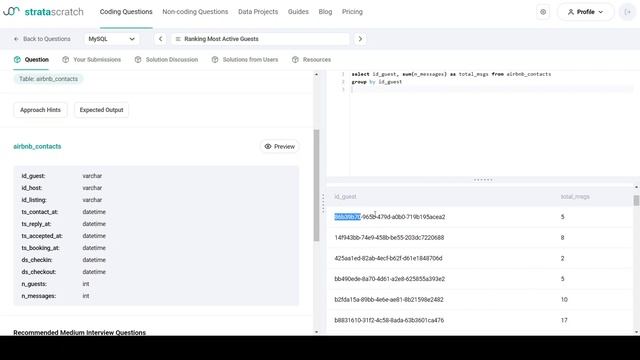Go to previous question arrow
The height and width of the screenshot is (360, 640).
point(160,39)
